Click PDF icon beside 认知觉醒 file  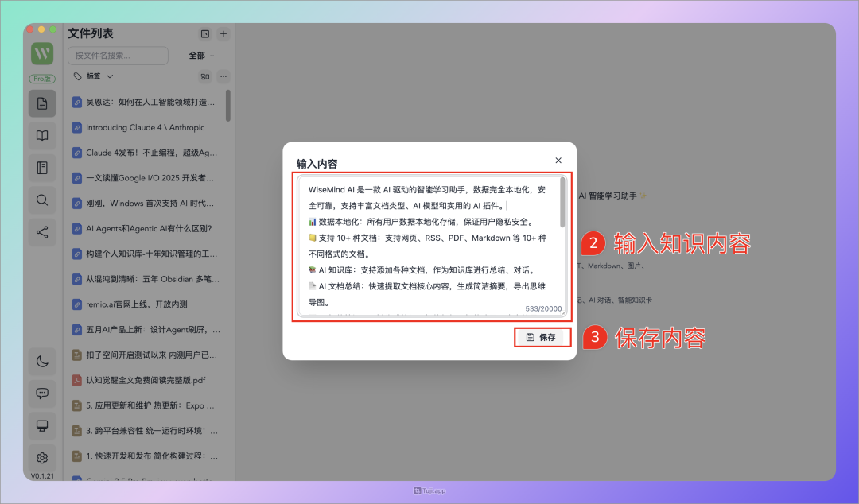pyautogui.click(x=77, y=380)
